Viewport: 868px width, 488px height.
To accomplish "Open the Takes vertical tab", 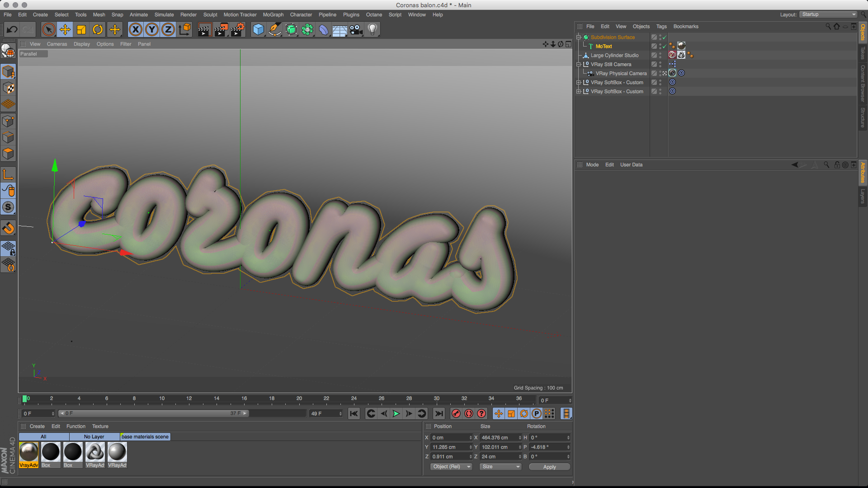I will [x=863, y=53].
